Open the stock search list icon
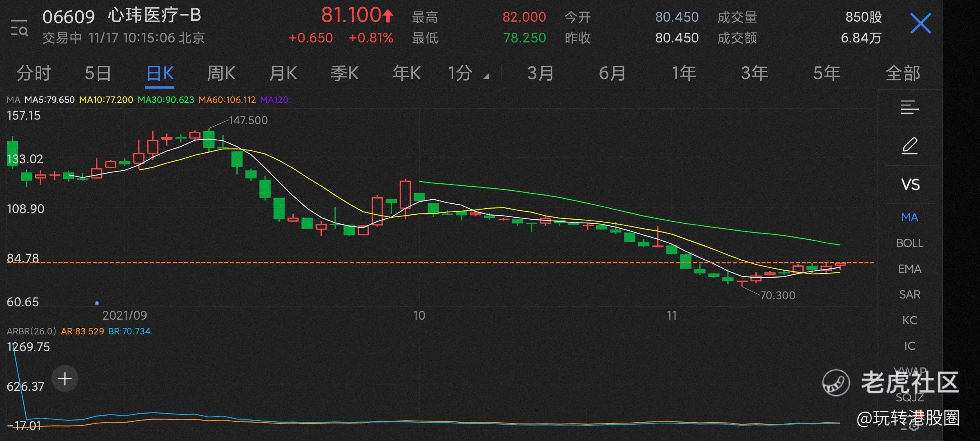Image resolution: width=980 pixels, height=441 pixels. click(x=19, y=28)
